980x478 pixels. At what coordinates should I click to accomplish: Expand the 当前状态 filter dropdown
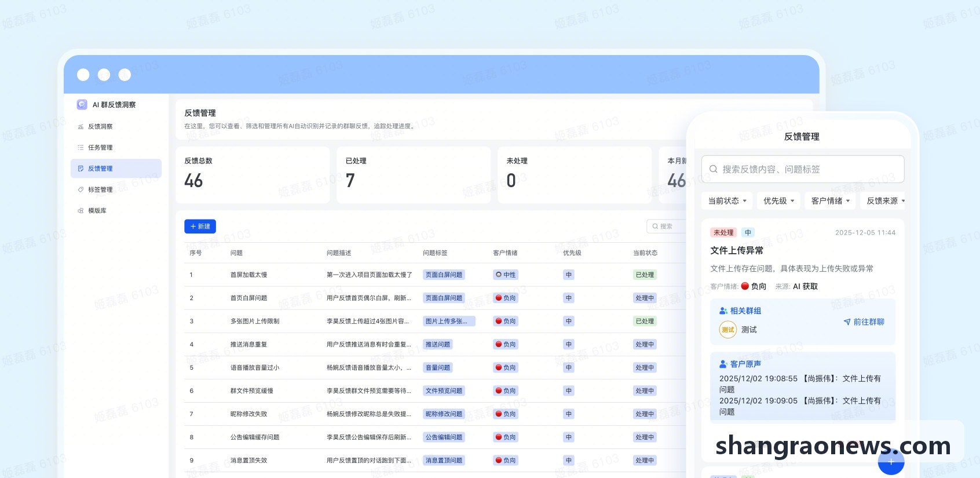[727, 201]
